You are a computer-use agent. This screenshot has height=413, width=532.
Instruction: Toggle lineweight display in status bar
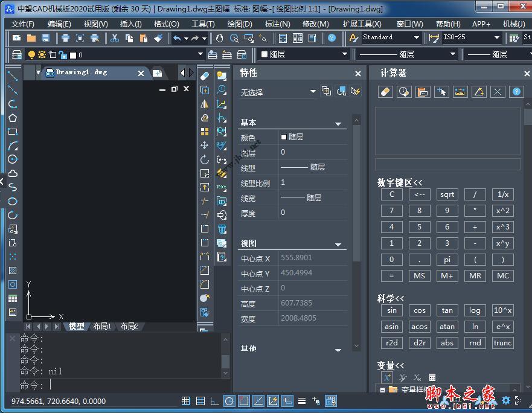click(x=301, y=401)
